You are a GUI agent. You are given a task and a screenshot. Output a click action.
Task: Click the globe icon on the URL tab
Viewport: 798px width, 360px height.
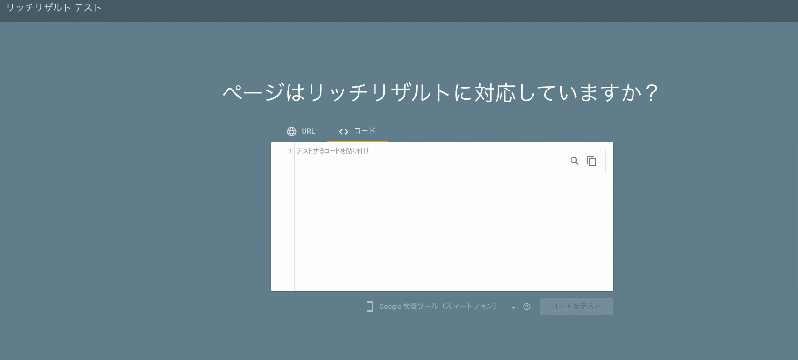click(292, 131)
